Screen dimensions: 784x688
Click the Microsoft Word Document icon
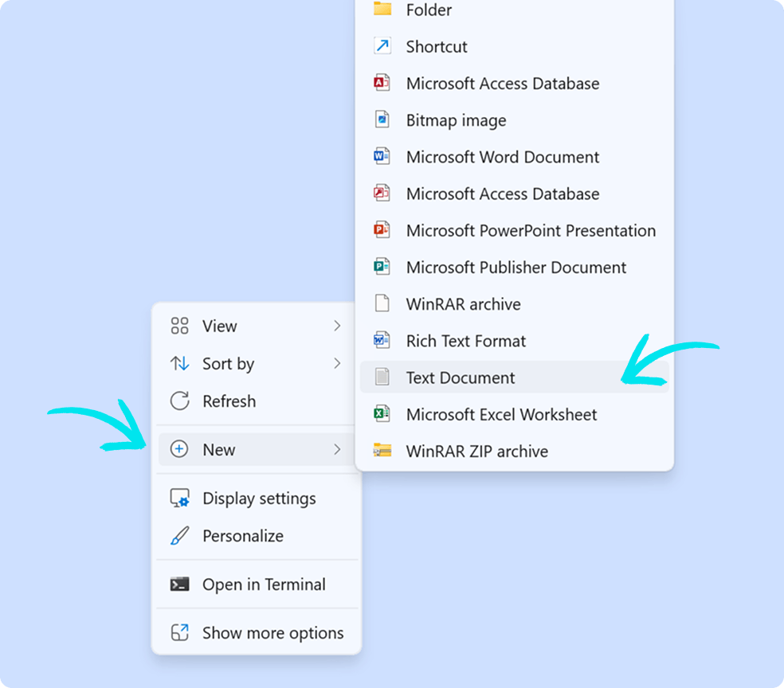[382, 156]
